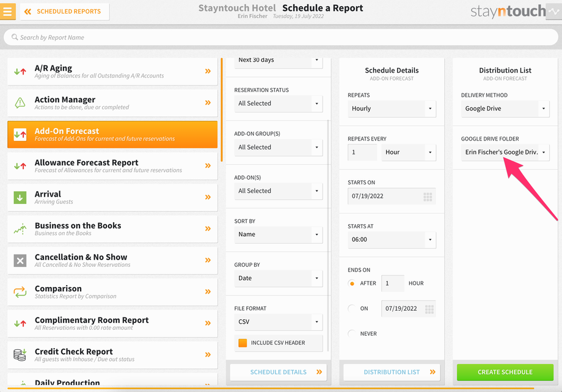Viewport: 562px width, 392px height.
Task: Select the Ends On 'On' radio button
Action: [352, 308]
